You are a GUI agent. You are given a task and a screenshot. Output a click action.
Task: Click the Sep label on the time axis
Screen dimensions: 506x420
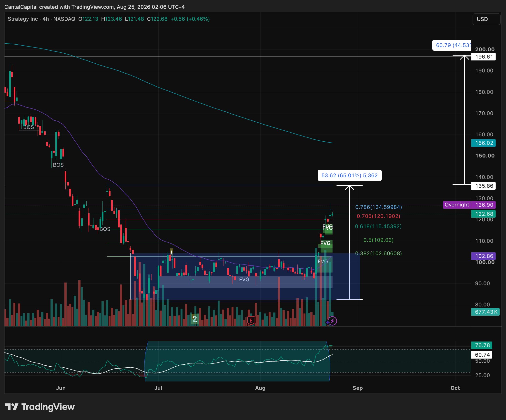pyautogui.click(x=358, y=388)
